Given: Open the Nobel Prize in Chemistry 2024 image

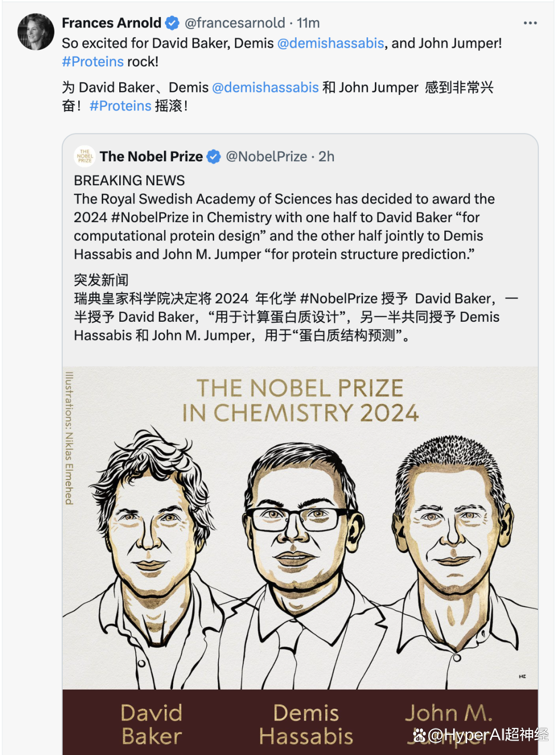Looking at the screenshot, I should pos(300,560).
